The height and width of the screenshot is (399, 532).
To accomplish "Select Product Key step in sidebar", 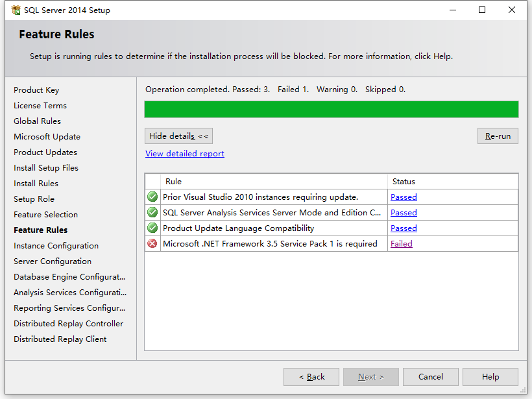I will tap(36, 90).
